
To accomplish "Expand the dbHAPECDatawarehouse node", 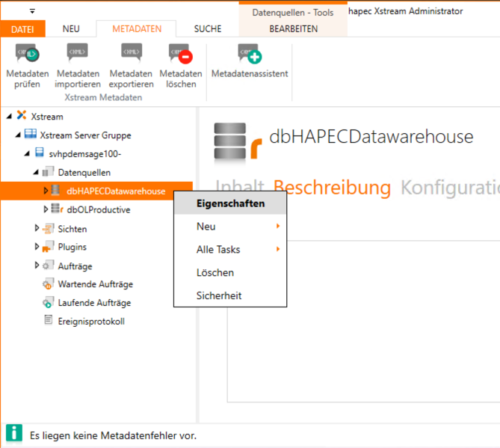I will [x=46, y=191].
